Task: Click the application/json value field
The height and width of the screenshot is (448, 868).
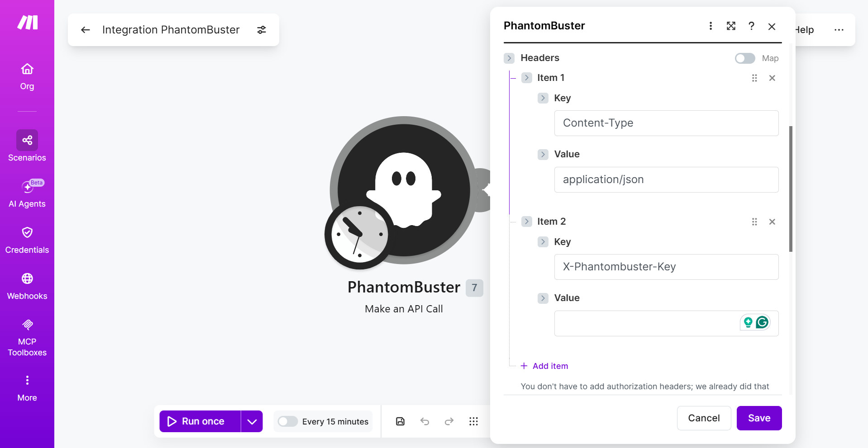Action: coord(666,179)
